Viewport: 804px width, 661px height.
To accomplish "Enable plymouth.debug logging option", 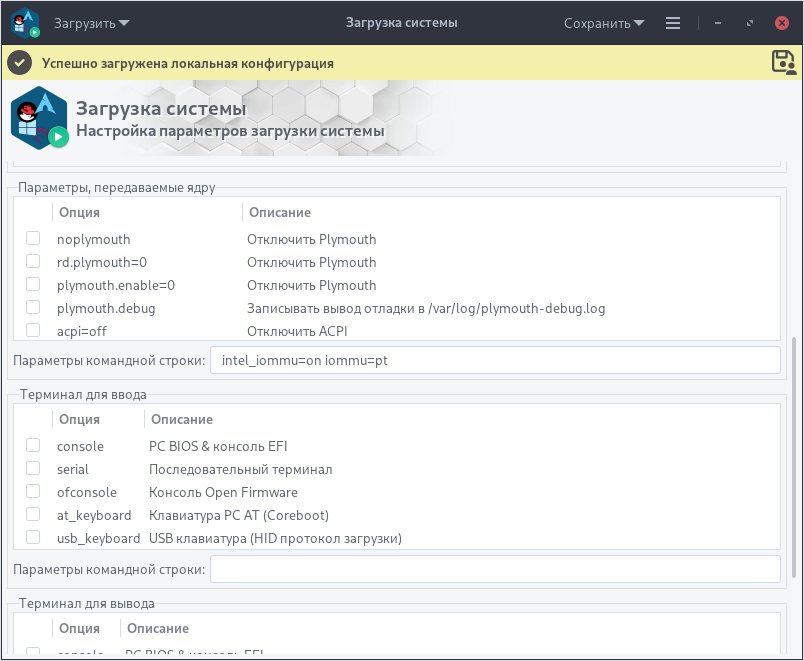I will [32, 308].
